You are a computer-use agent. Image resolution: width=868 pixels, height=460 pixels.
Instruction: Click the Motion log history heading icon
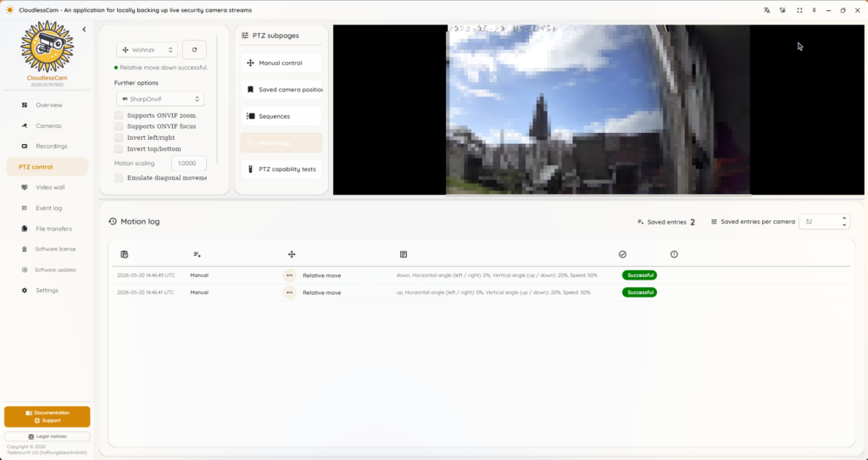[x=113, y=221]
